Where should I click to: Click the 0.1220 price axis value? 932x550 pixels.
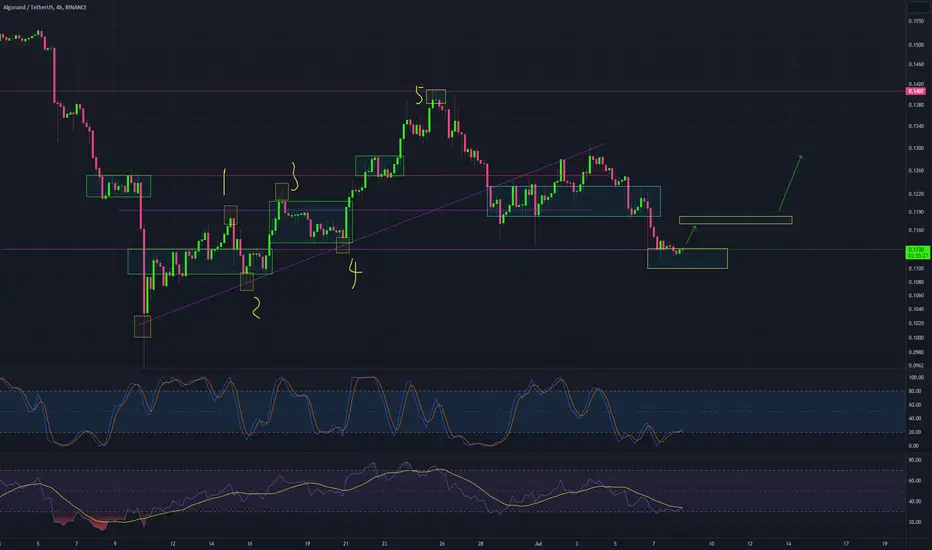(916, 194)
